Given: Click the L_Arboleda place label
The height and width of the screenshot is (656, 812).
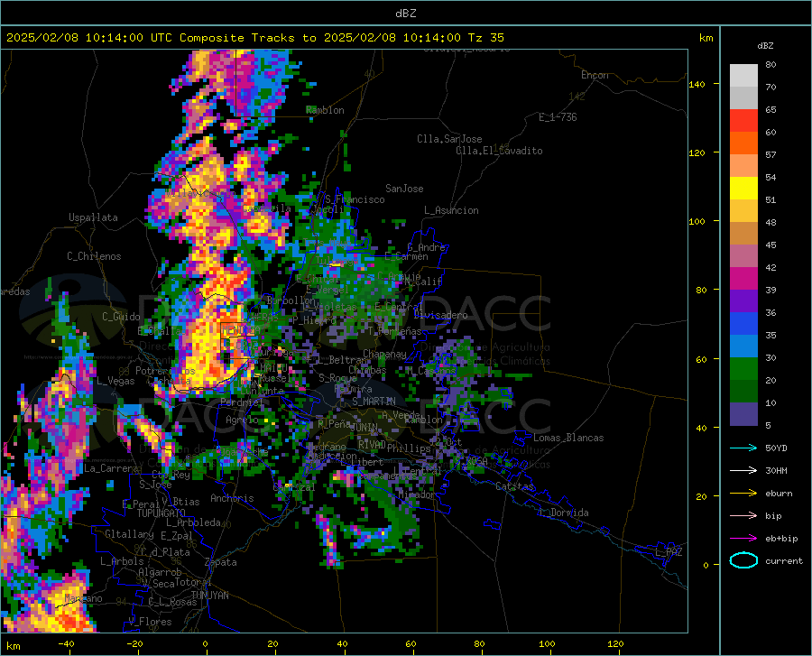Looking at the screenshot, I should tap(193, 522).
